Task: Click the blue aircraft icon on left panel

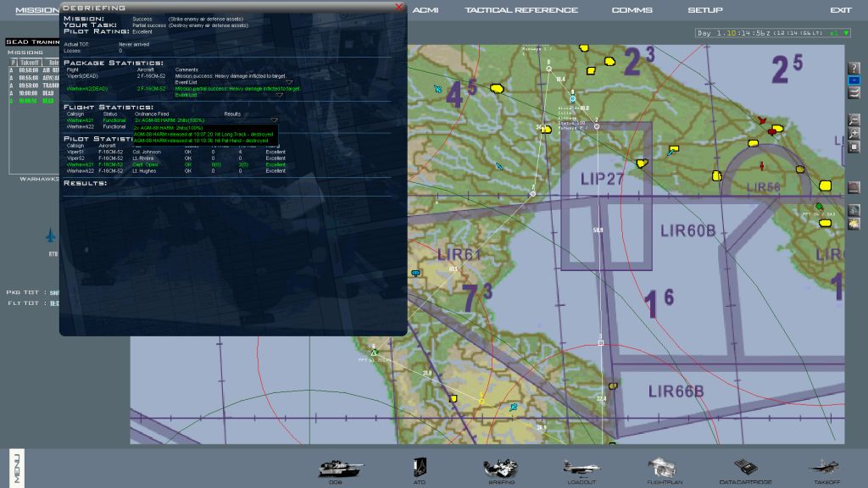Action: coord(50,236)
